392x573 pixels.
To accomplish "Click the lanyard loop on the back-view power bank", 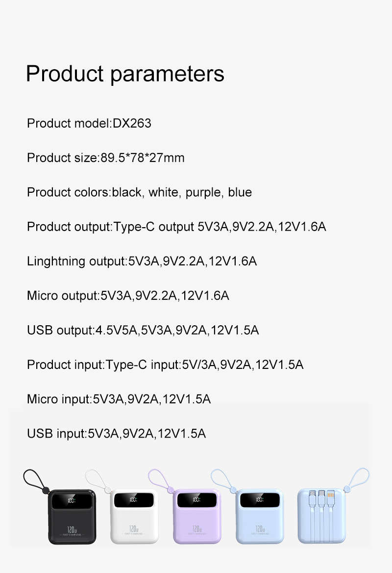I will point(359,478).
